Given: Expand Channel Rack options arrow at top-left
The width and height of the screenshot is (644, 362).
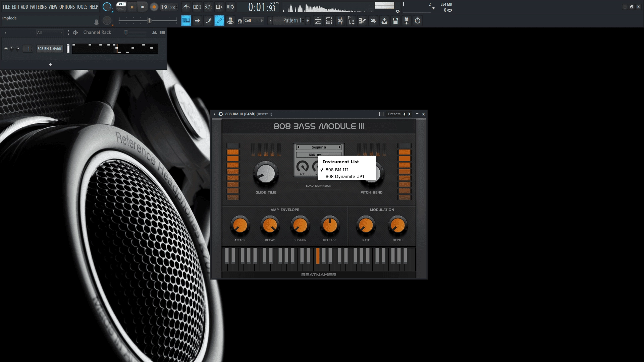Looking at the screenshot, I should tap(5, 33).
